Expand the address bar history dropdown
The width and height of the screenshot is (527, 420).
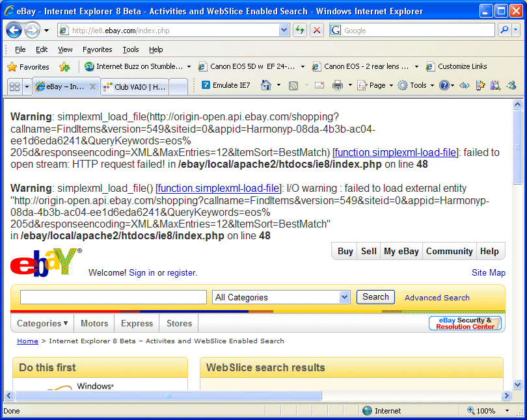(284, 31)
